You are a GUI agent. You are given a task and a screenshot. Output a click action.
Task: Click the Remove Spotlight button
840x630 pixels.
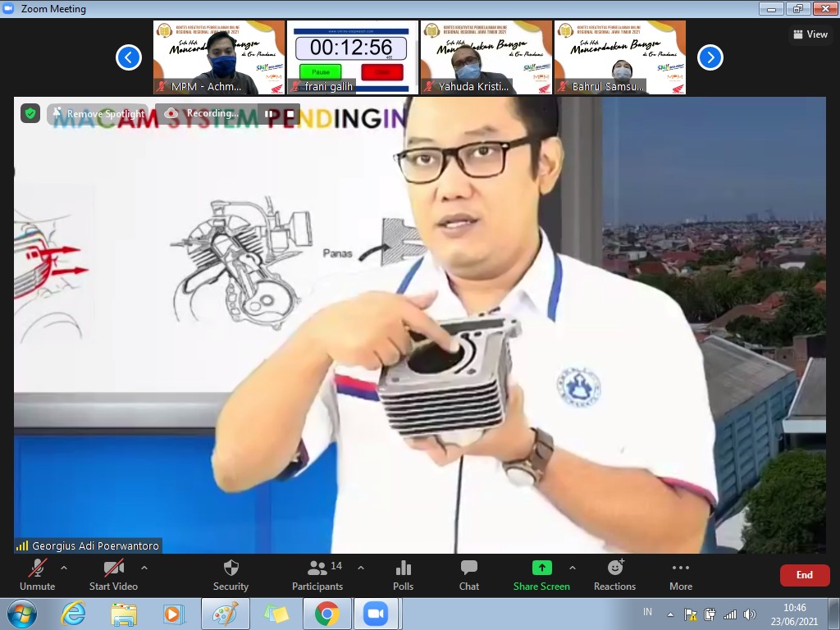pyautogui.click(x=98, y=114)
